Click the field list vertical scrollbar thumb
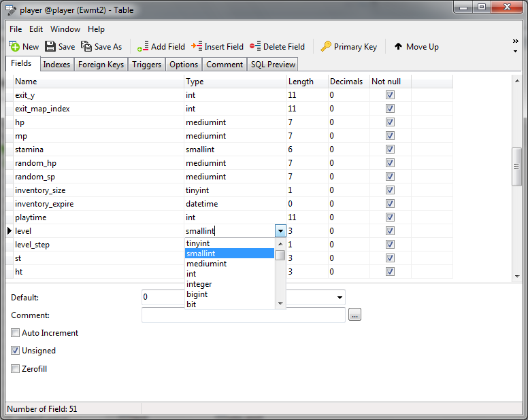 [x=516, y=167]
